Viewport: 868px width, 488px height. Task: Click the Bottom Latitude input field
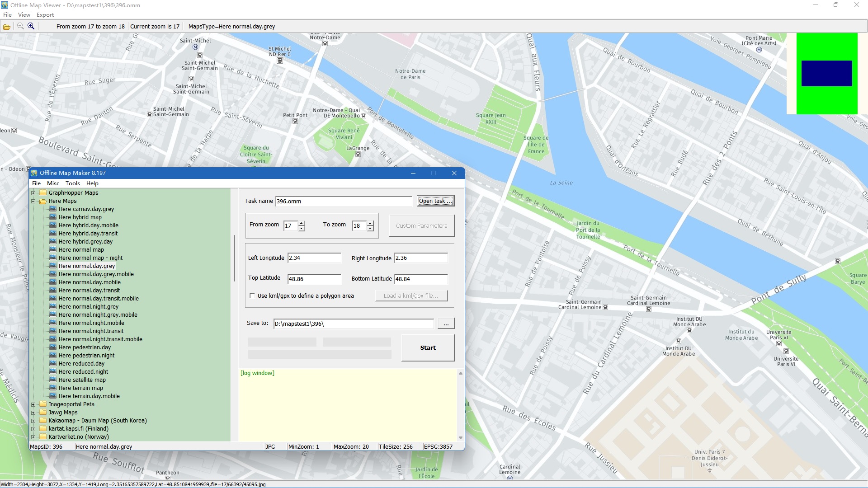[x=421, y=278]
